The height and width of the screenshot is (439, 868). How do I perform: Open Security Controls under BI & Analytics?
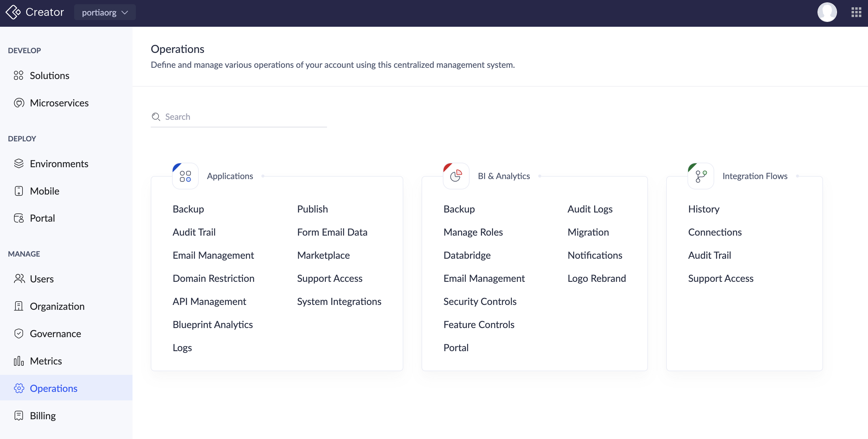point(480,301)
